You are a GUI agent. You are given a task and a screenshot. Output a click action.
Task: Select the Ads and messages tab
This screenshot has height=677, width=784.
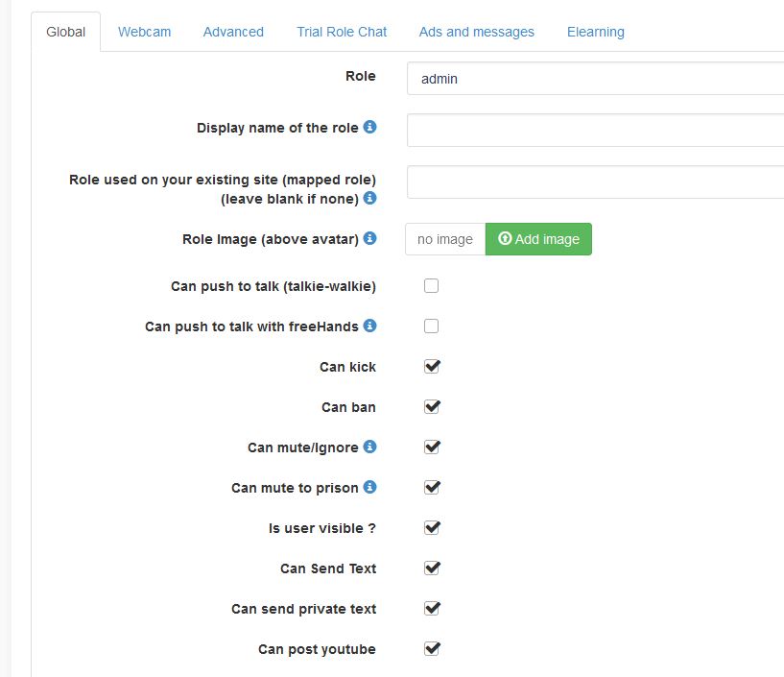click(x=476, y=32)
